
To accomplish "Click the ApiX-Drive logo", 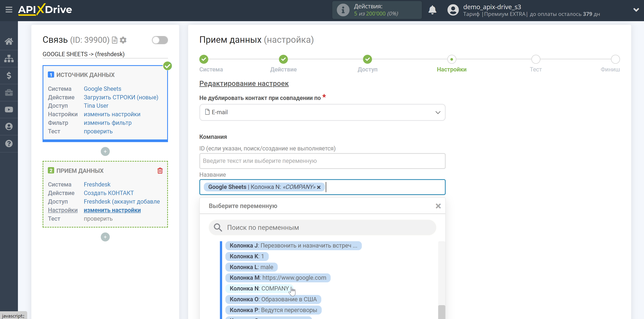I will click(x=45, y=10).
